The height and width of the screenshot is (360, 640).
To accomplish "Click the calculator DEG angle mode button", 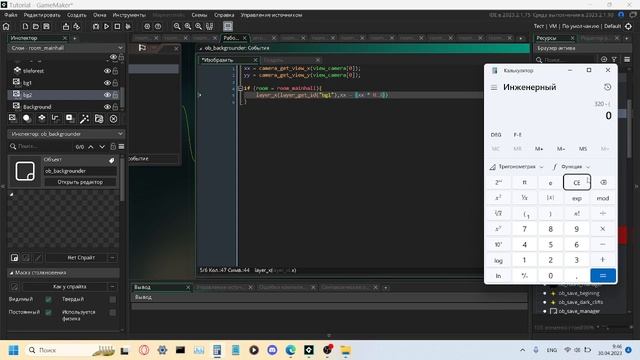I will [496, 135].
